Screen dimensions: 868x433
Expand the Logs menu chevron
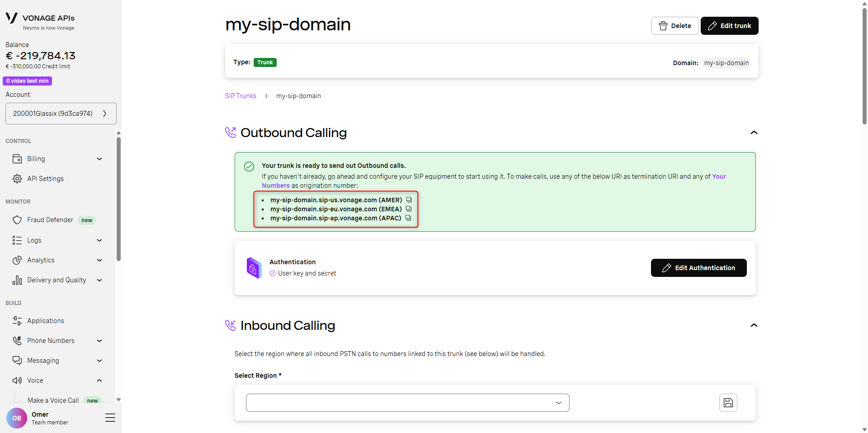tap(99, 240)
